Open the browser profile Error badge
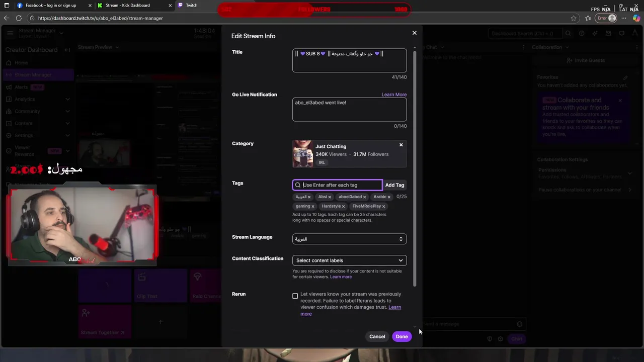Viewport: 644px width, 362px height. [x=606, y=18]
